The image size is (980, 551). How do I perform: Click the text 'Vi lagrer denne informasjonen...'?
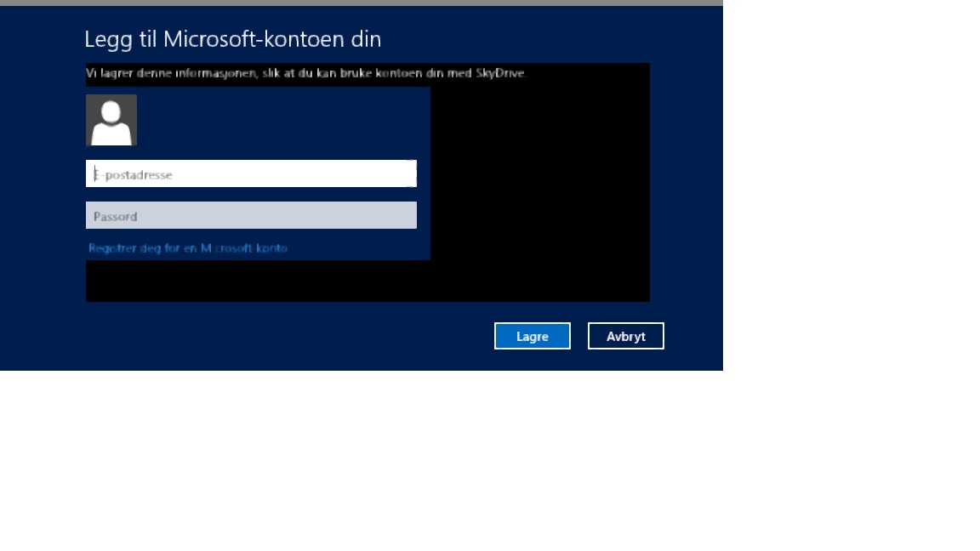tap(306, 73)
